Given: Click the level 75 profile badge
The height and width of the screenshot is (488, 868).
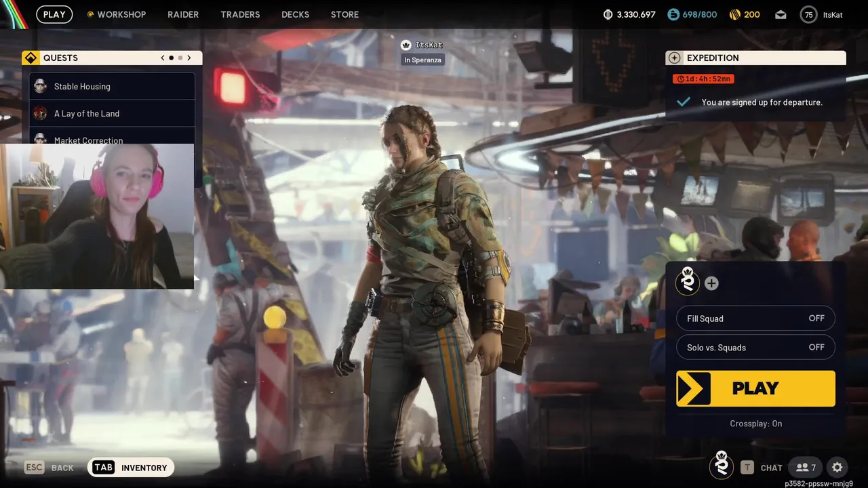Looking at the screenshot, I should (808, 14).
